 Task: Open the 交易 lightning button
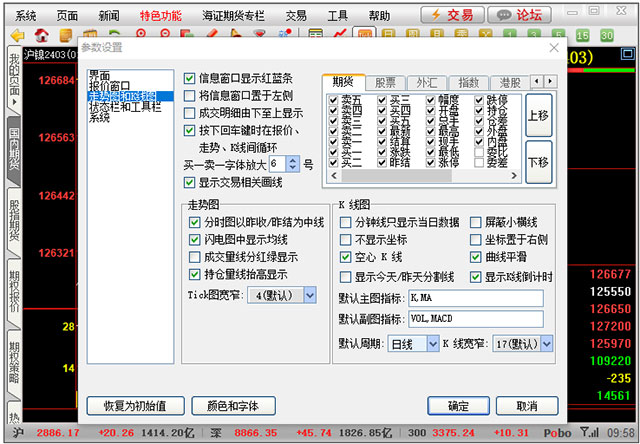point(452,16)
